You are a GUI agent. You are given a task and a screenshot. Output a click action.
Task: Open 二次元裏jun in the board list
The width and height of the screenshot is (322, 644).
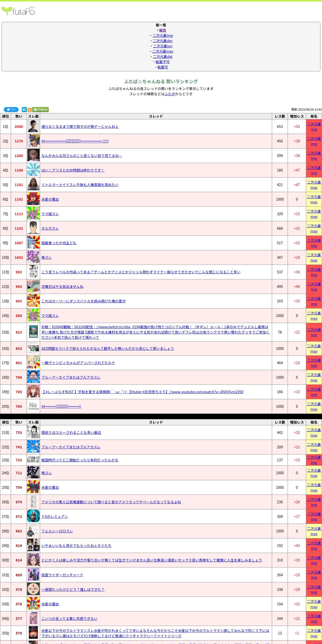(x=163, y=46)
